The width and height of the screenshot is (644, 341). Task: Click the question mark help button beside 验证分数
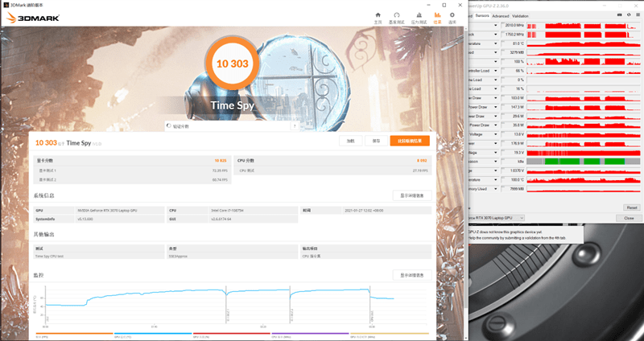point(295,126)
